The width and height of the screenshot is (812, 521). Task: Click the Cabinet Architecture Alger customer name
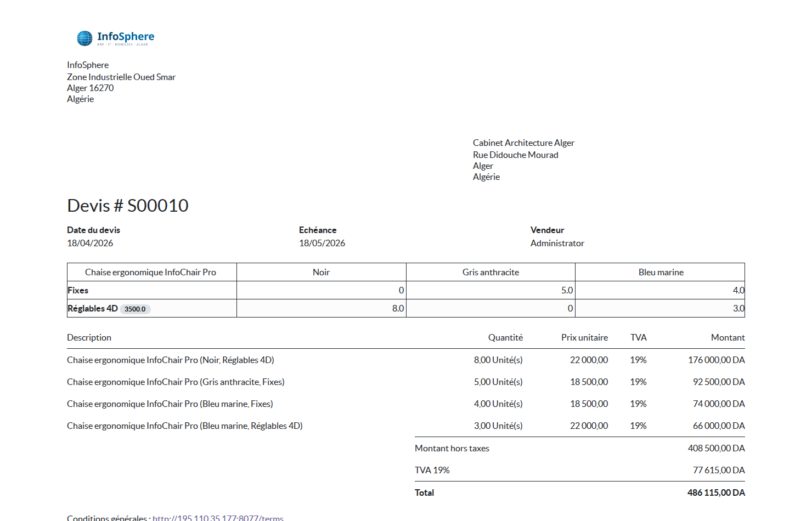[x=523, y=143]
